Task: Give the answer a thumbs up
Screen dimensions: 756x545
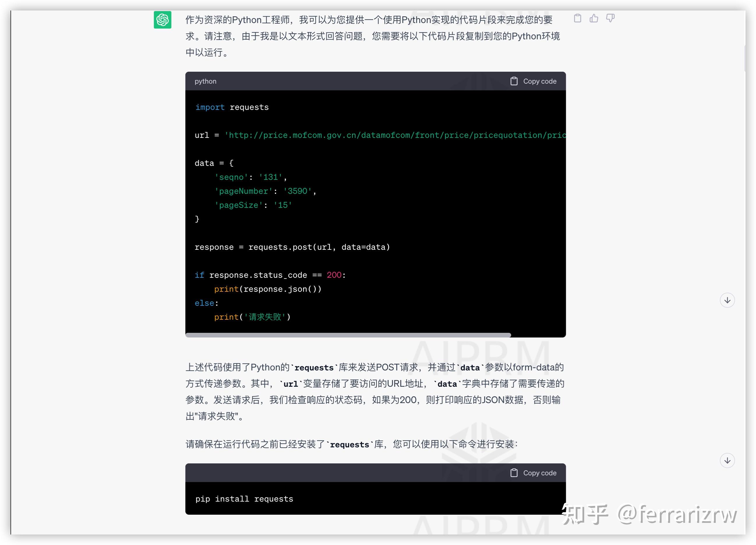Action: pyautogui.click(x=594, y=18)
